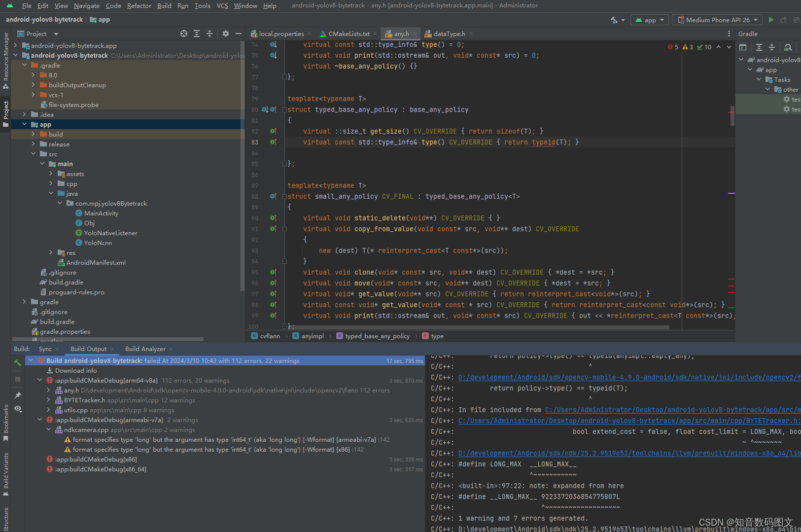Expand any.h errors node in build tree
The height and width of the screenshot is (532, 801).
pos(48,390)
